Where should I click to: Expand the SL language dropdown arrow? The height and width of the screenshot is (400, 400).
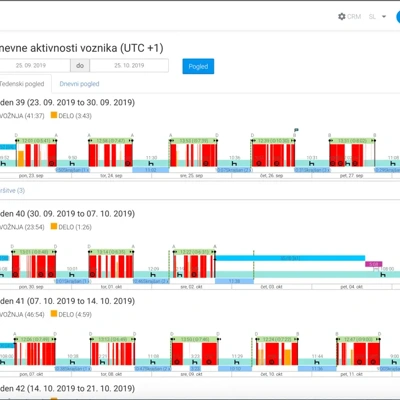click(x=384, y=16)
